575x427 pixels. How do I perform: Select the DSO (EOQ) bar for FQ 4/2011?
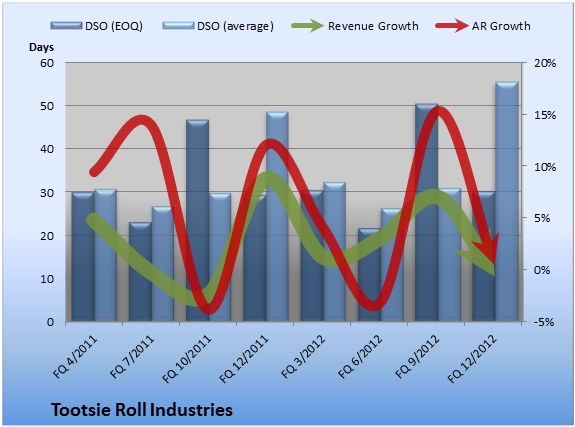pyautogui.click(x=83, y=257)
